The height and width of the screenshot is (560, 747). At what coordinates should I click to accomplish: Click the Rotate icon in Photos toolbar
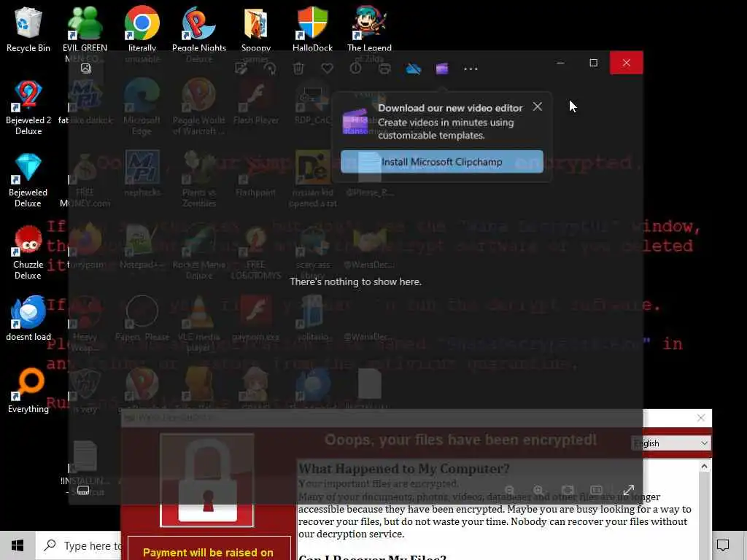[x=270, y=69]
